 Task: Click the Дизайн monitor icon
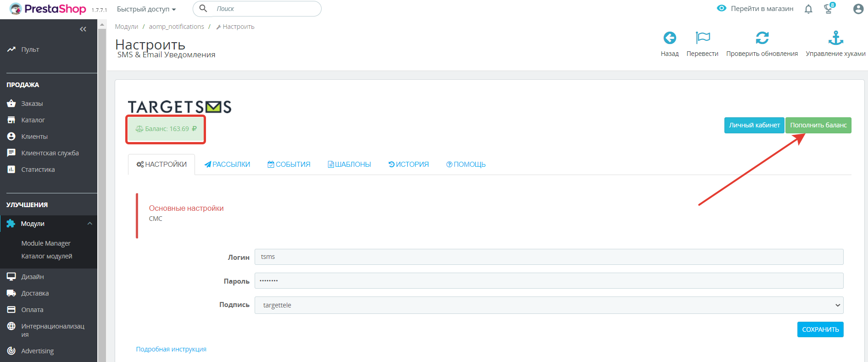pyautogui.click(x=11, y=277)
